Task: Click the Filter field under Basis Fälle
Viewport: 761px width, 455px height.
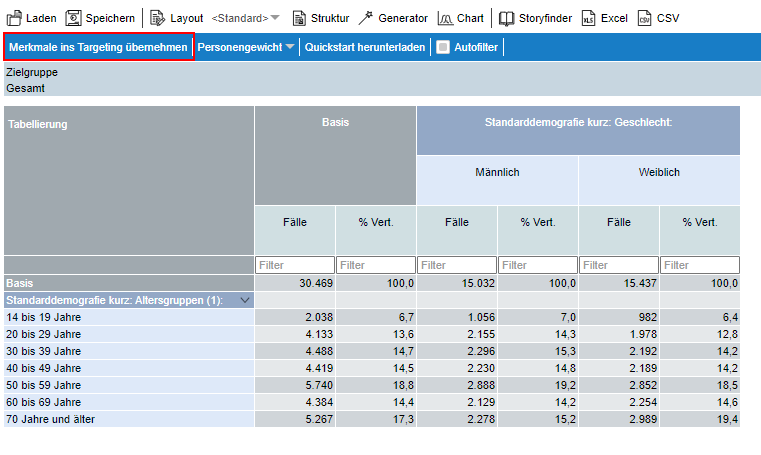Action: pyautogui.click(x=294, y=265)
